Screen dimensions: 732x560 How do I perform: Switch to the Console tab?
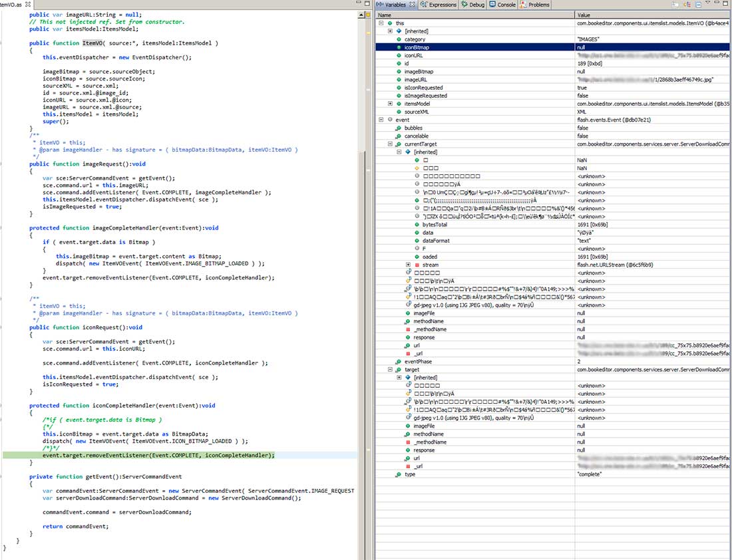pos(502,5)
